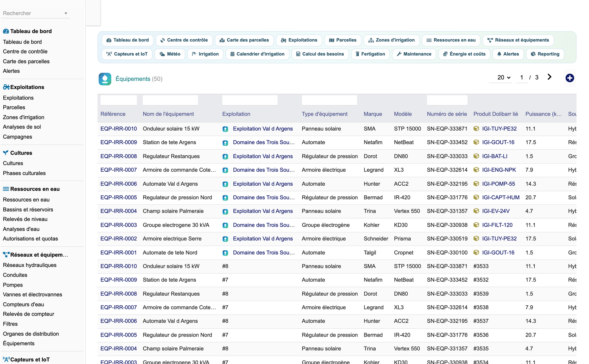Open the Rechercher dropdown in sidebar
This screenshot has width=589, height=364.
35,13
